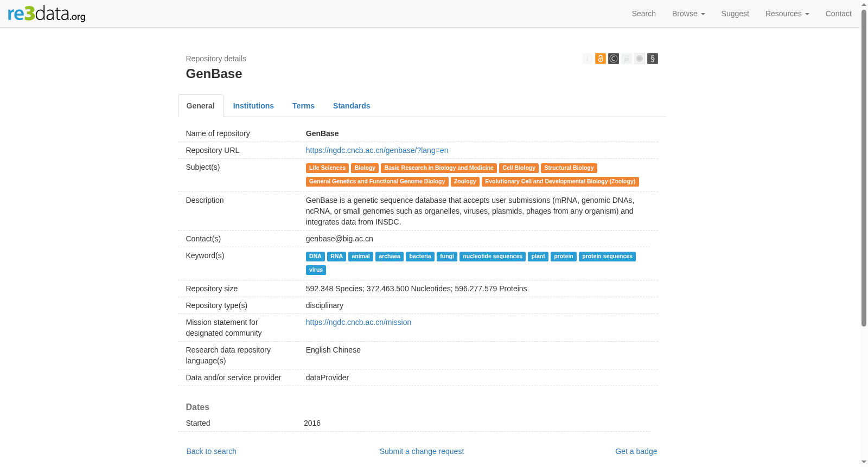Click the protein keyword tag

564,257
